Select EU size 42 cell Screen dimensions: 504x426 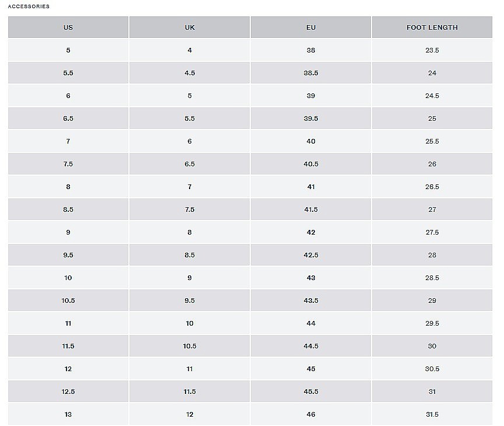311,232
